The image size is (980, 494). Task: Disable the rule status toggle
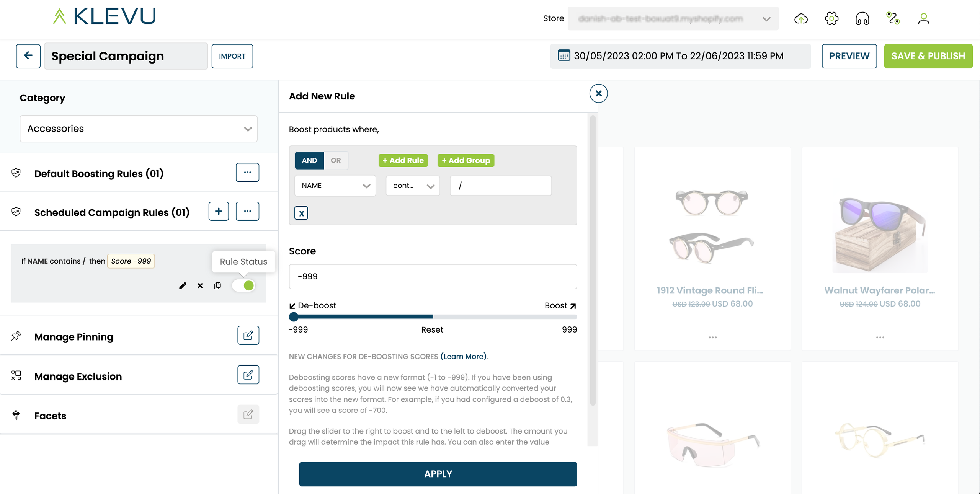[244, 285]
